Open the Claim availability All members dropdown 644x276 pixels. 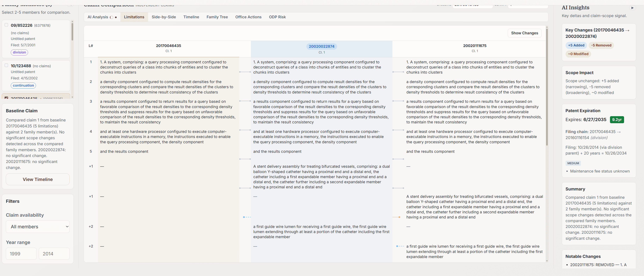click(38, 227)
